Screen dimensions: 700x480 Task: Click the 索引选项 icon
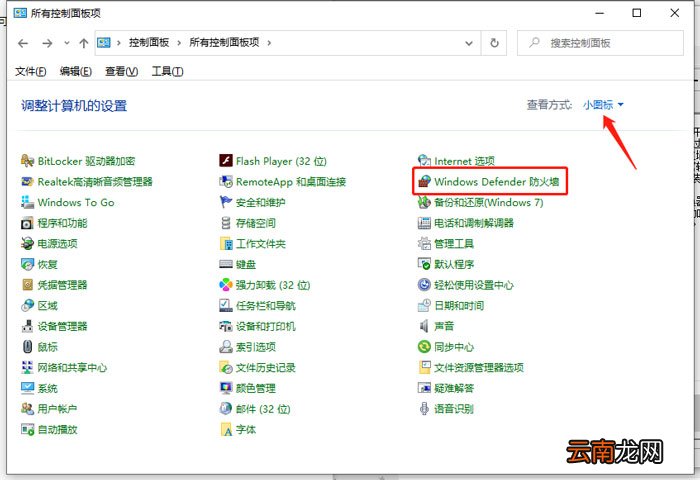tap(226, 346)
